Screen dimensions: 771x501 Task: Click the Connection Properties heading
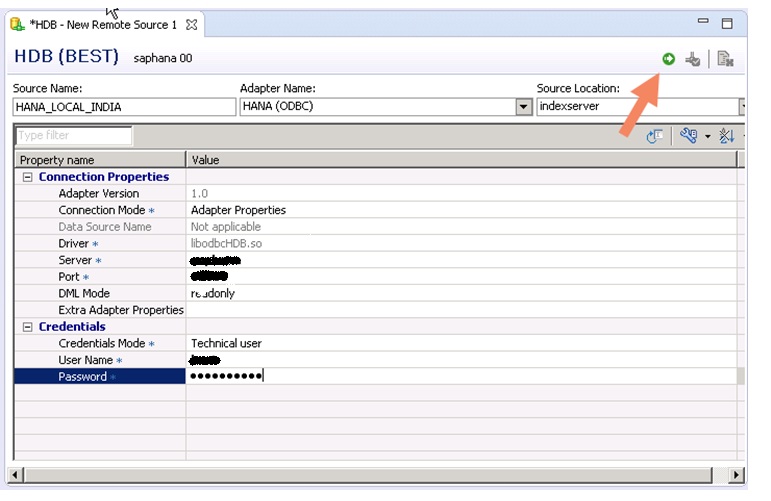[104, 177]
